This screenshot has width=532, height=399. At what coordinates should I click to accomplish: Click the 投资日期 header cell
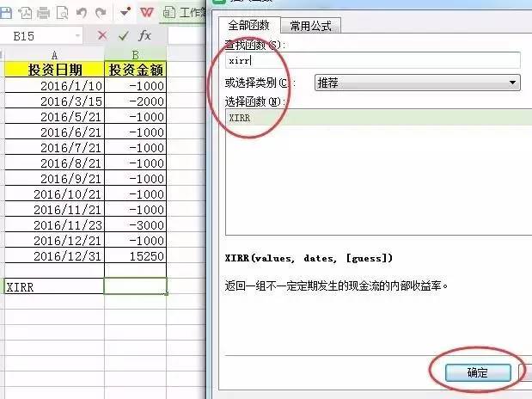[x=54, y=70]
